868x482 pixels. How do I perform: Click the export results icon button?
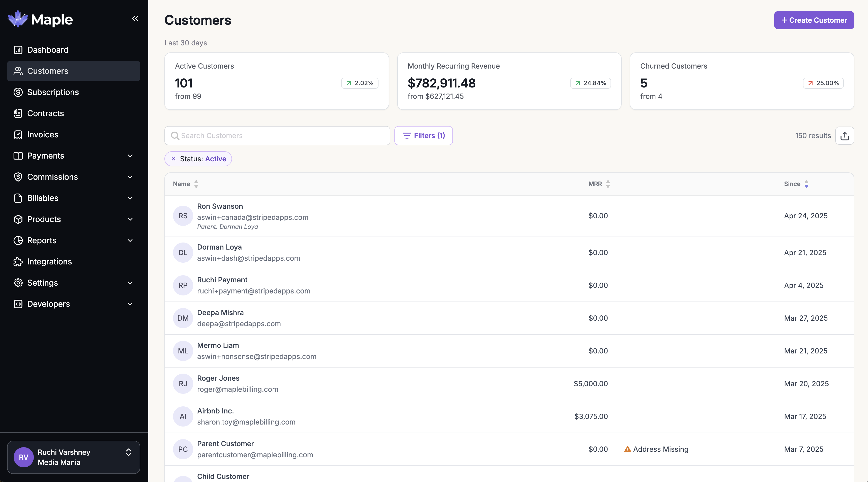click(844, 136)
